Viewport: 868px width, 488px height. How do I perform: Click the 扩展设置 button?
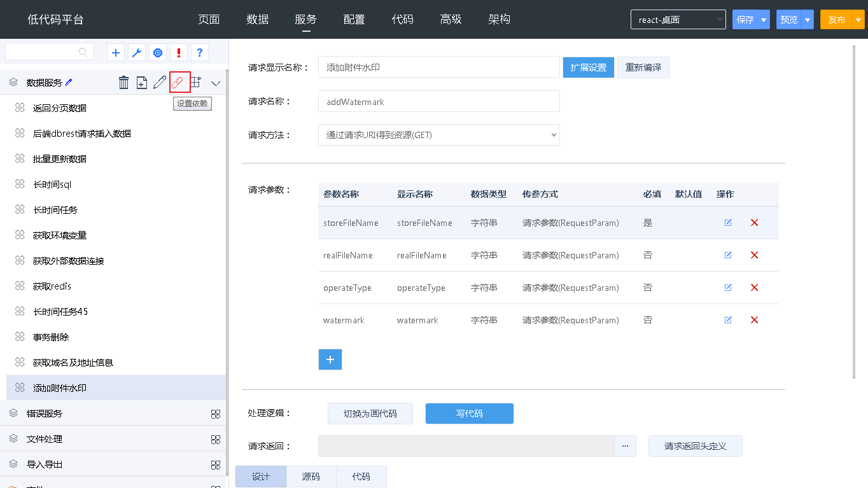[x=589, y=67]
